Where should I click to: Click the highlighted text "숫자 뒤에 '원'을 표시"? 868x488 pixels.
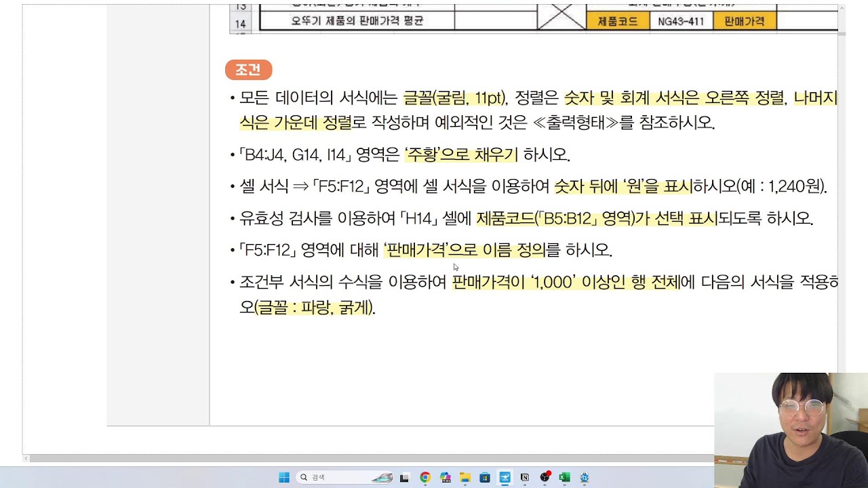click(623, 186)
